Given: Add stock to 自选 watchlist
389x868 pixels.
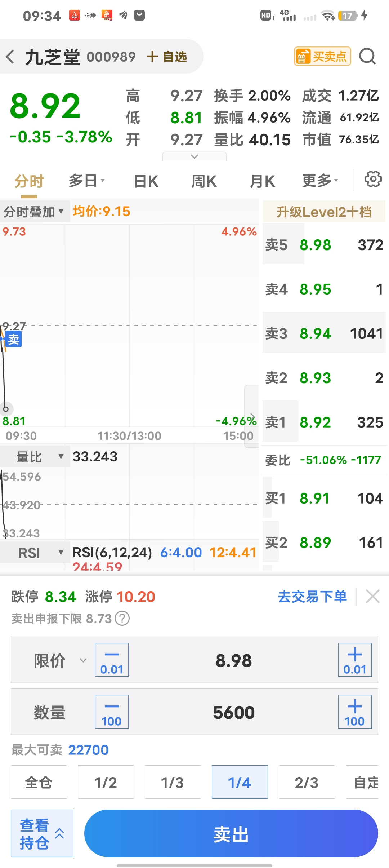Looking at the screenshot, I should coord(167,57).
